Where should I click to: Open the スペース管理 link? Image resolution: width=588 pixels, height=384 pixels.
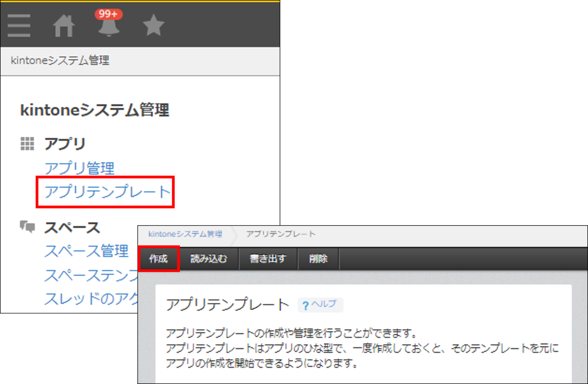click(x=86, y=251)
